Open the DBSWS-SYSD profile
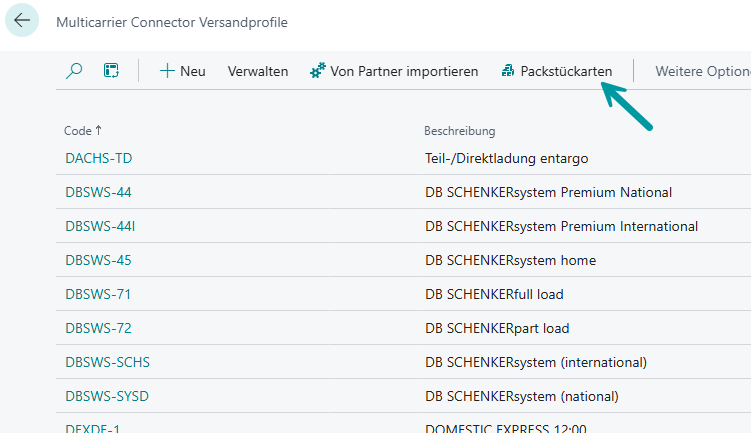The width and height of the screenshot is (751, 433). coord(107,396)
